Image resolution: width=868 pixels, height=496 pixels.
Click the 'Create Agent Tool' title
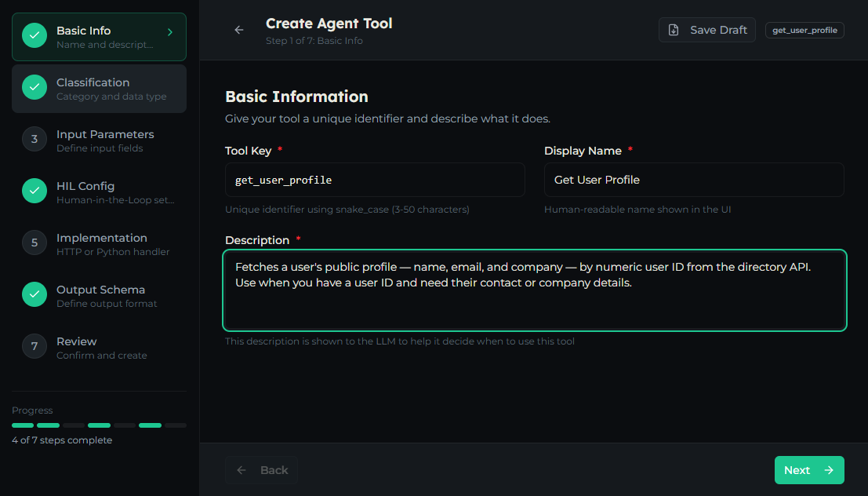click(x=329, y=24)
